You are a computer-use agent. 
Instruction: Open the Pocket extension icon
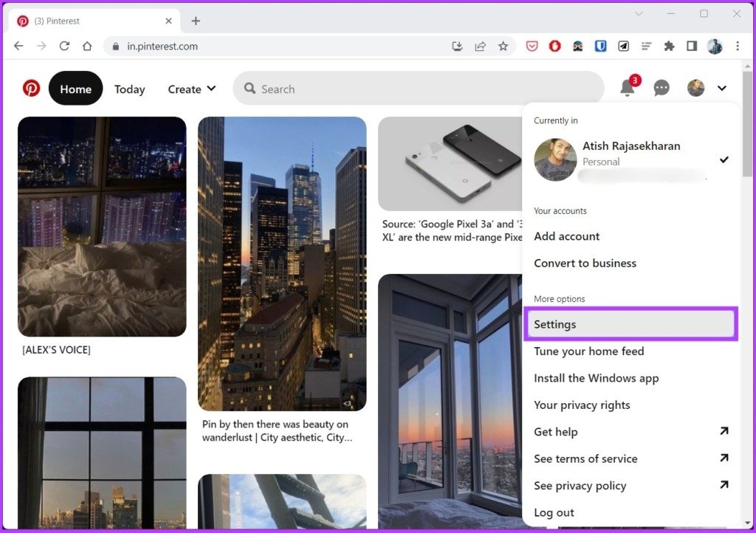click(532, 47)
